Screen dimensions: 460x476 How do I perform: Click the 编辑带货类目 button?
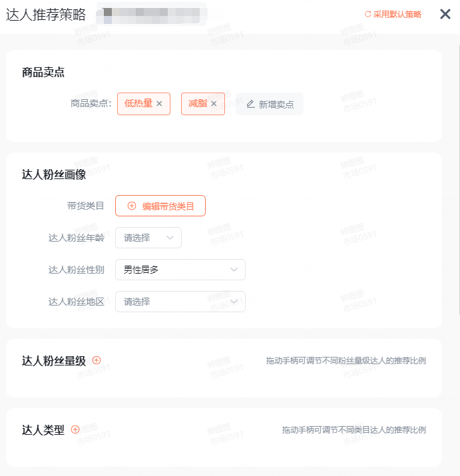tap(160, 206)
